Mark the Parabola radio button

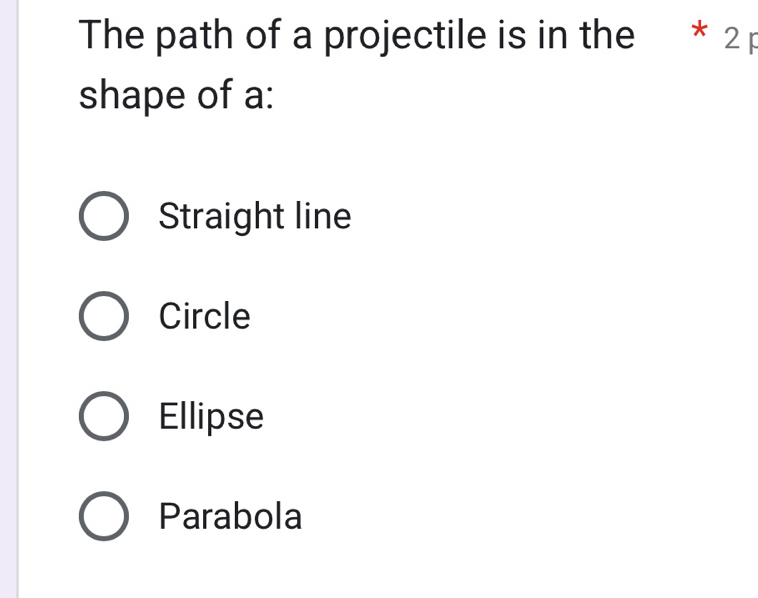click(x=103, y=517)
